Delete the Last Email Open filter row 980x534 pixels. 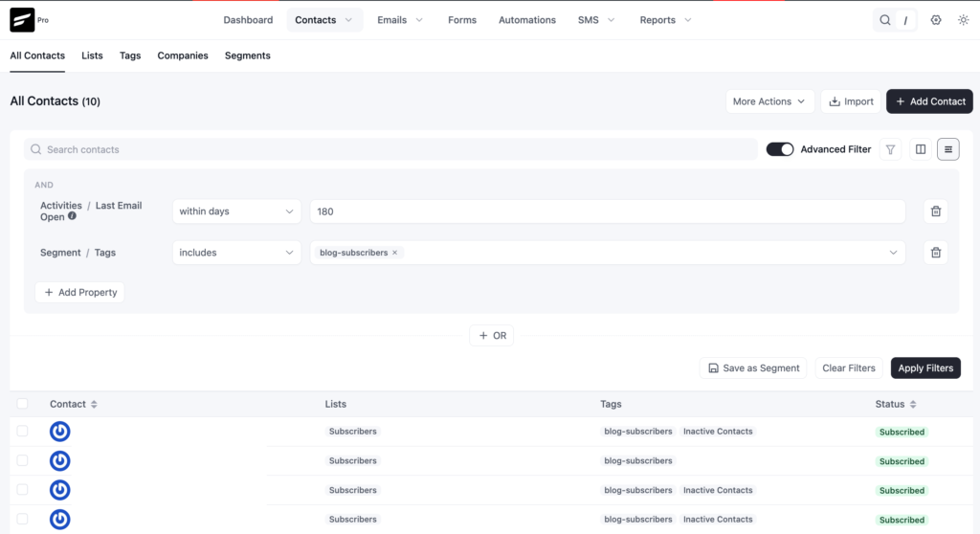coord(936,211)
